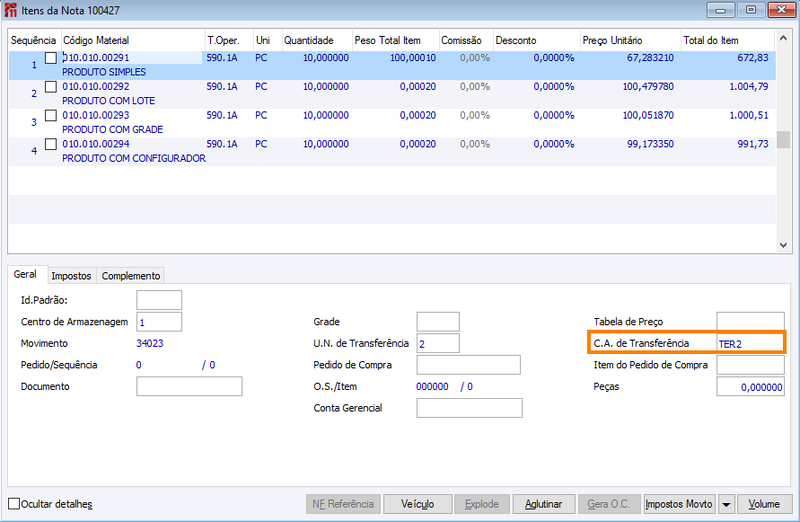This screenshot has width=800, height=522.
Task: Click the Aglutinar button
Action: (544, 504)
